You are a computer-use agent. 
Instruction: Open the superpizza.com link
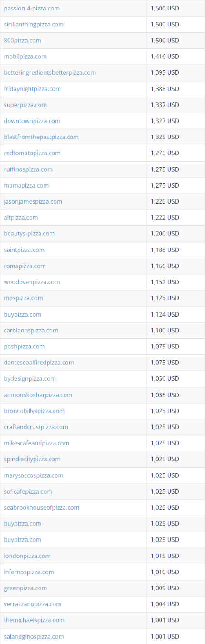click(x=25, y=105)
